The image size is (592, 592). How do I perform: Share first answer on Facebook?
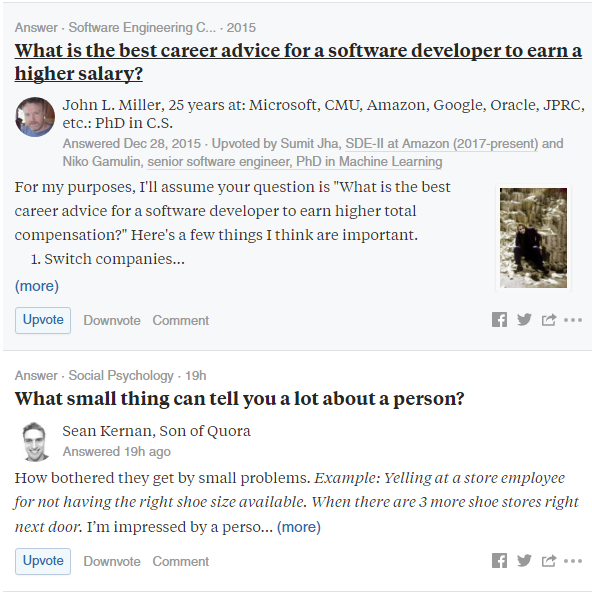pos(499,320)
